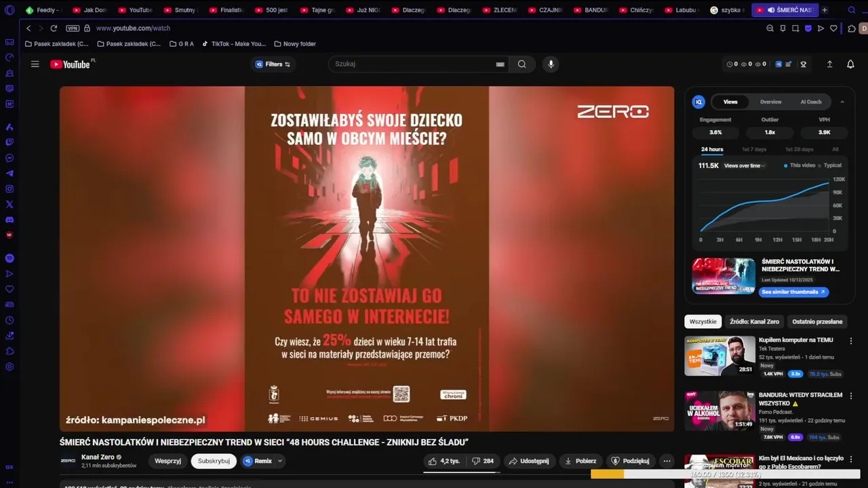Open a new browser tab with the plus button
This screenshot has height=488, width=868.
825,10
